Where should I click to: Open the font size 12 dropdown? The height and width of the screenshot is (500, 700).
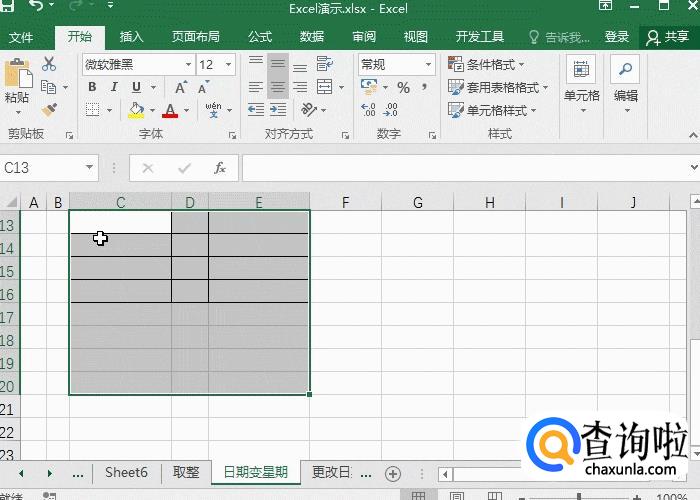229,65
